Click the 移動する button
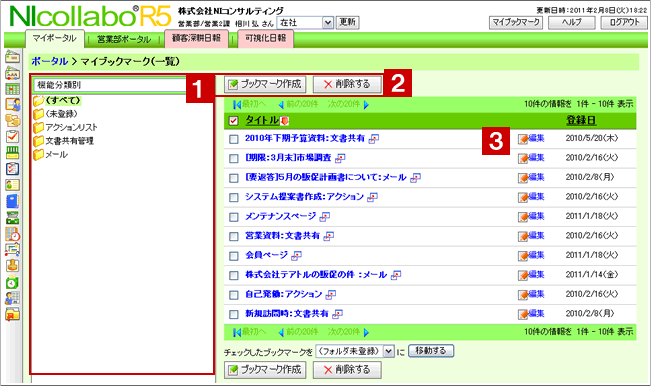The width and height of the screenshot is (651, 386). [x=431, y=351]
